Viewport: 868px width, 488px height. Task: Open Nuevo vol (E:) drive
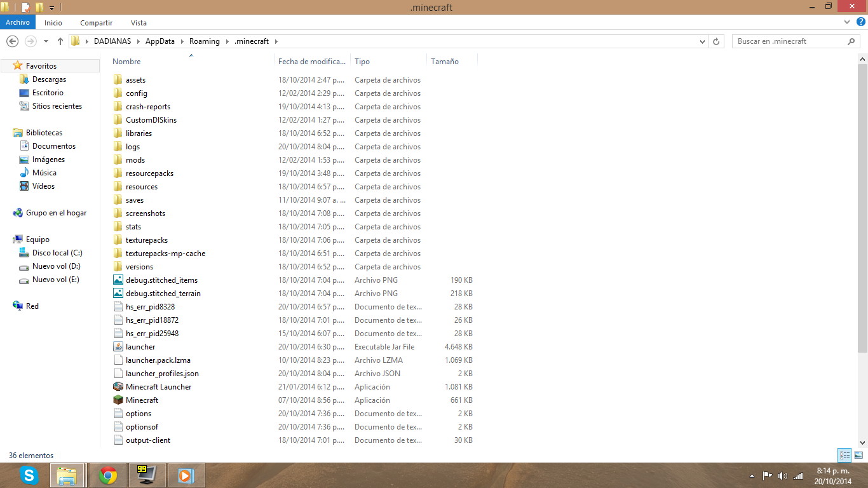(x=56, y=280)
